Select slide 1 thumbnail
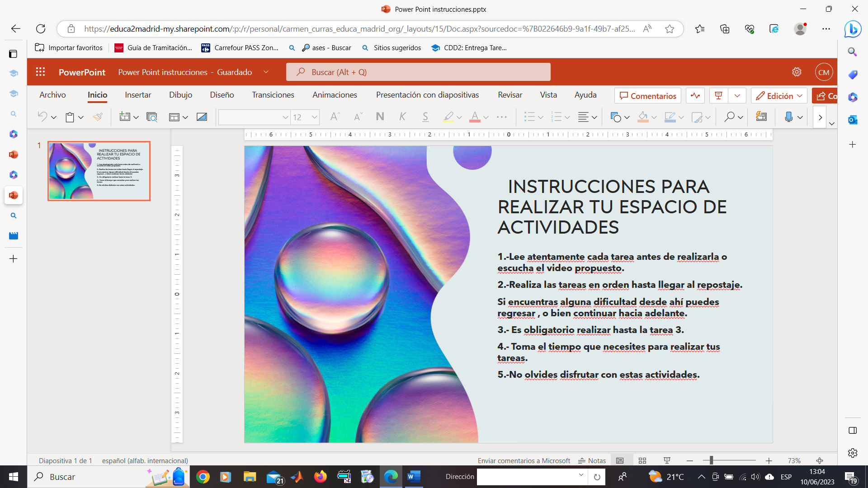The image size is (868, 488). (x=99, y=171)
